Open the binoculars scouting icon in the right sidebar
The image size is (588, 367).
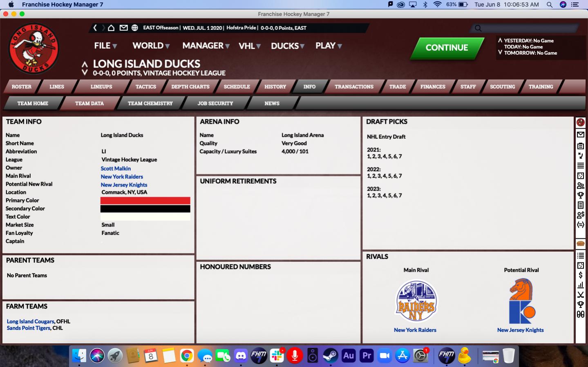click(580, 314)
